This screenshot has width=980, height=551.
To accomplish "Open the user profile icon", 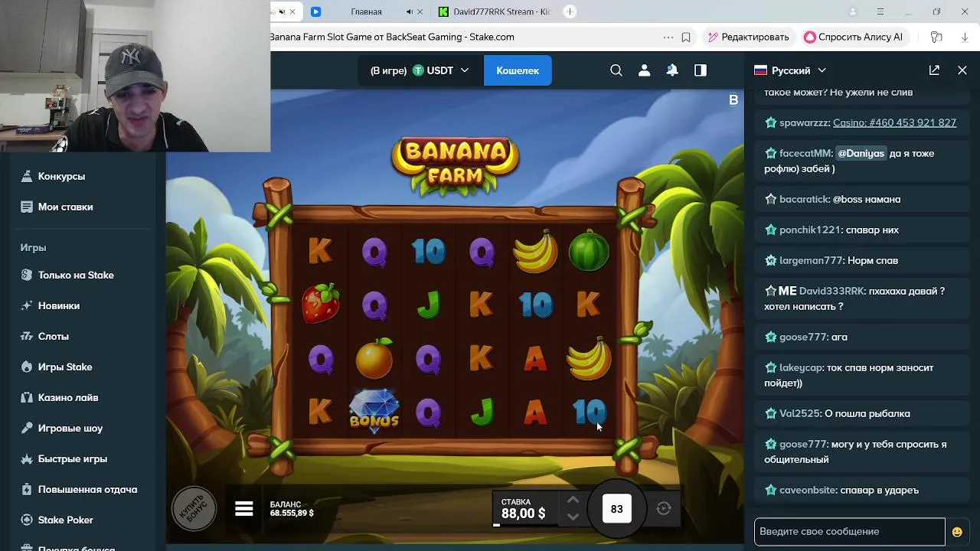I will tap(644, 70).
